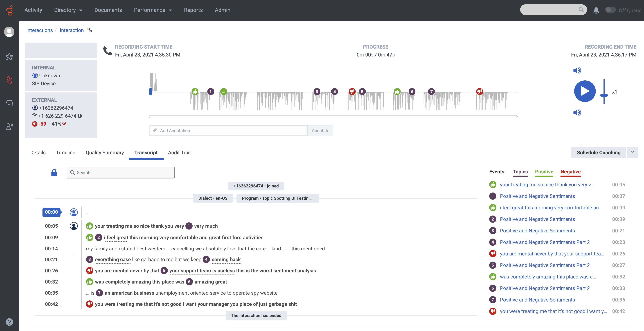Enable the Negative events filter

[571, 172]
